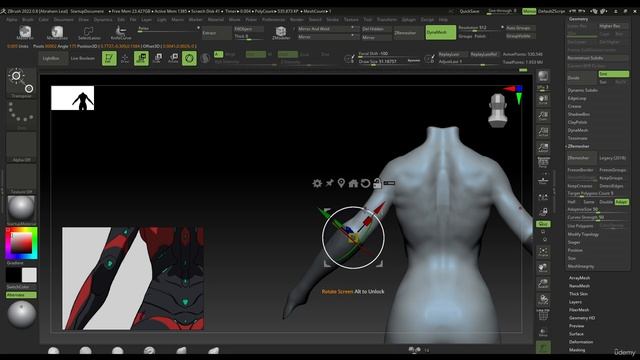The image size is (640, 360).
Task: Click Scroll document icon
Action: point(543,100)
